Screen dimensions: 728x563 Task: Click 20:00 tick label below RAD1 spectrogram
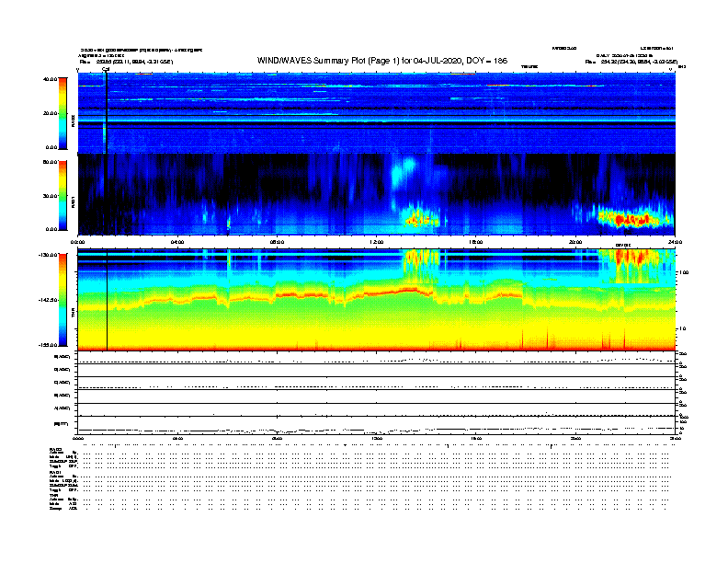tap(575, 242)
